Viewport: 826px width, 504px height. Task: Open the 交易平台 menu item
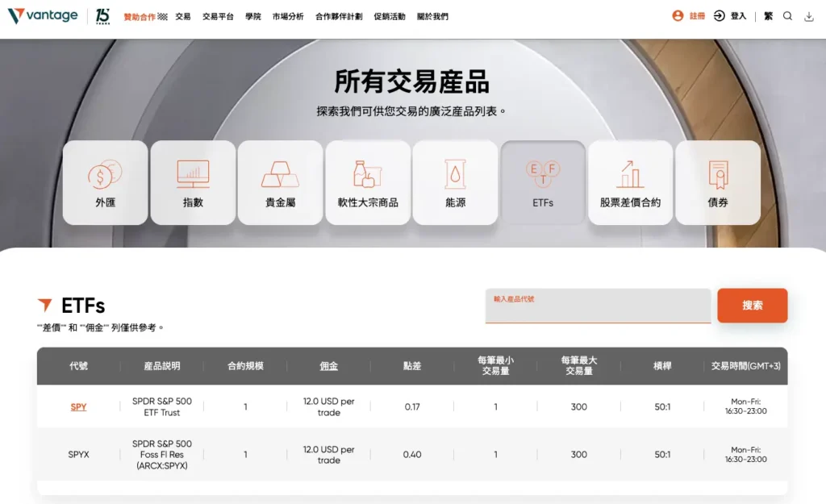tap(218, 16)
